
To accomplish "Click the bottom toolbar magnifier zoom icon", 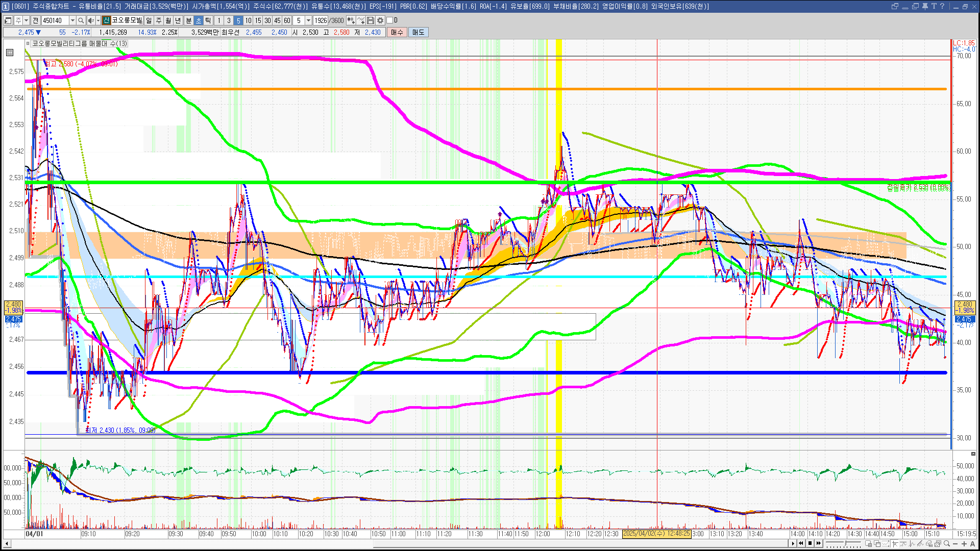I will (x=947, y=543).
